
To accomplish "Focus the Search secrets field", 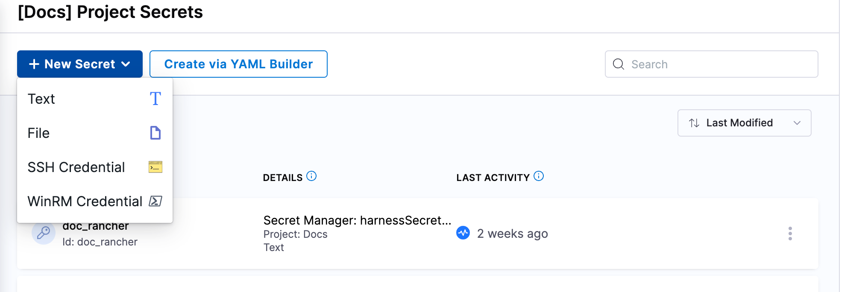I will click(718, 64).
